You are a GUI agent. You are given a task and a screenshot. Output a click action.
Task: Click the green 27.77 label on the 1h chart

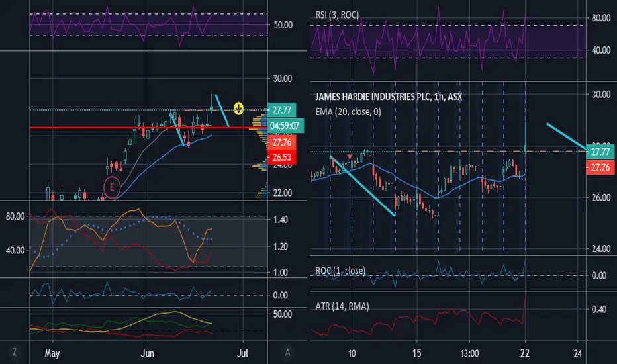600,152
